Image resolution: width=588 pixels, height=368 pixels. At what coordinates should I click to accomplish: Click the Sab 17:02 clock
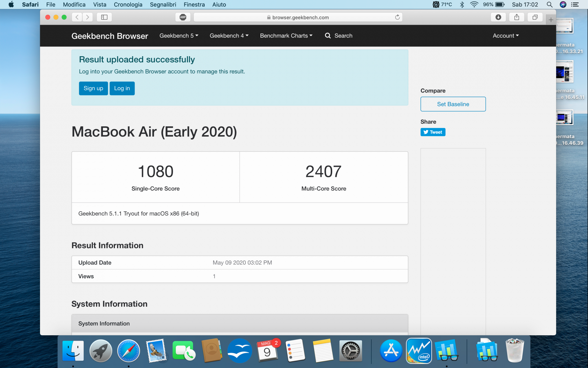[x=525, y=4]
